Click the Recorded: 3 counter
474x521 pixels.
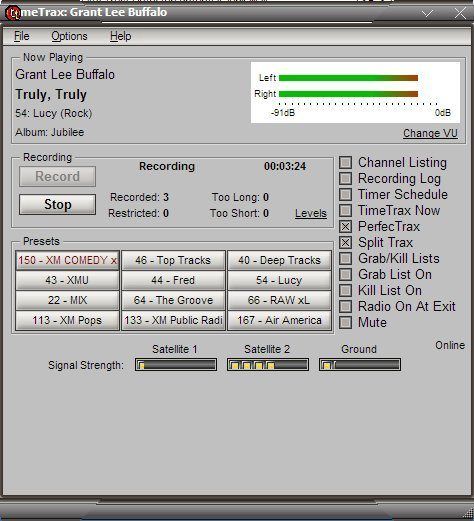(139, 197)
